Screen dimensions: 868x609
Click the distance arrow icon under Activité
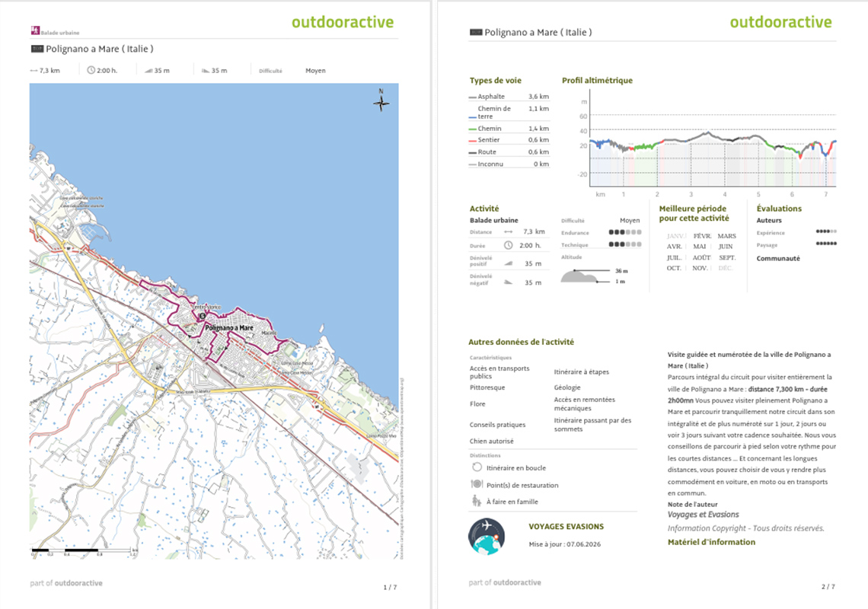[x=508, y=232]
